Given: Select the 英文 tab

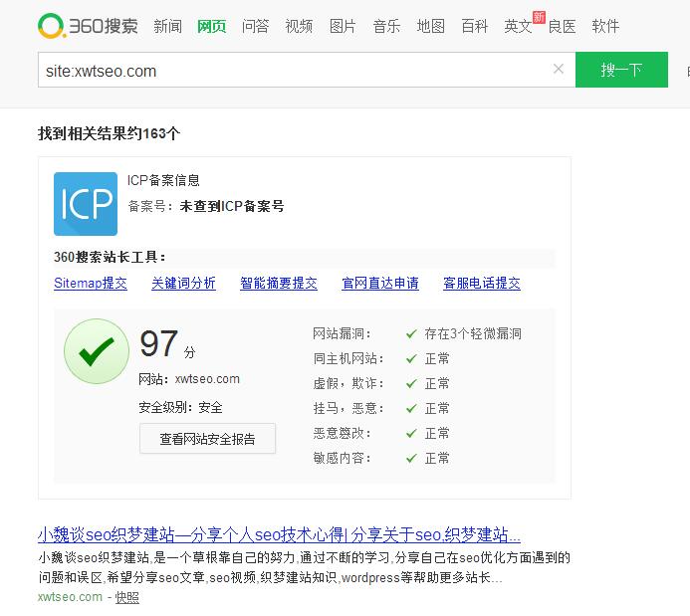Looking at the screenshot, I should pos(518,27).
